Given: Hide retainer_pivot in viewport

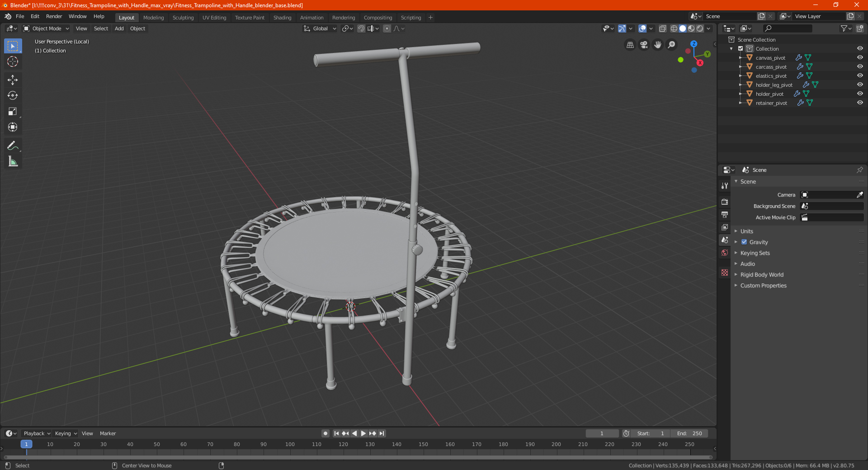Looking at the screenshot, I should pyautogui.click(x=860, y=103).
